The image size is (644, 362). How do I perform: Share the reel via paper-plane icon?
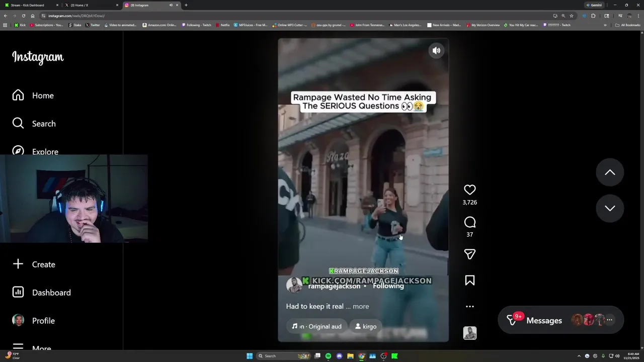click(469, 254)
